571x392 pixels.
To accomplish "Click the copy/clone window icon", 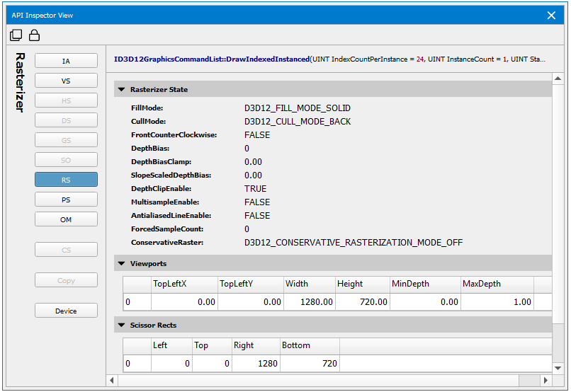I will (x=16, y=35).
